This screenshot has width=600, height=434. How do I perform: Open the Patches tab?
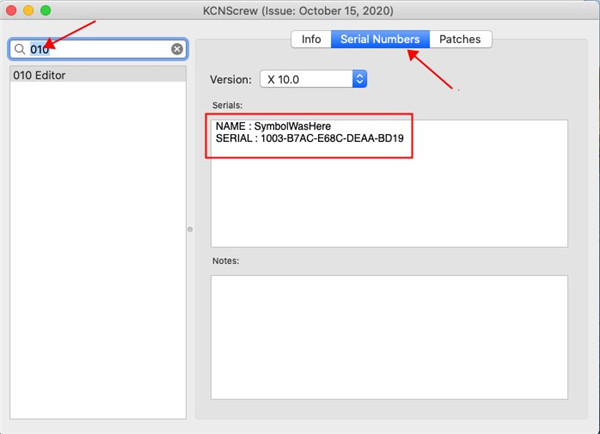[x=460, y=39]
